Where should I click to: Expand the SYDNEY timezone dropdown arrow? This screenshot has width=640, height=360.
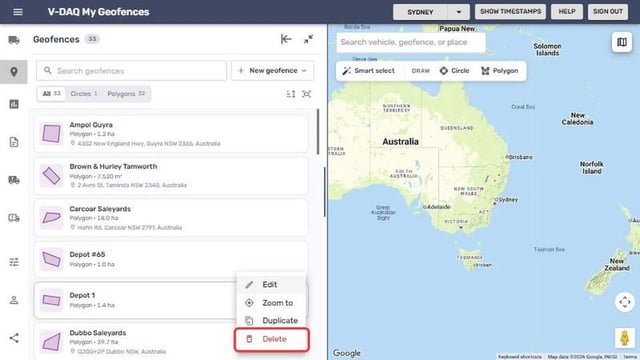pos(459,12)
